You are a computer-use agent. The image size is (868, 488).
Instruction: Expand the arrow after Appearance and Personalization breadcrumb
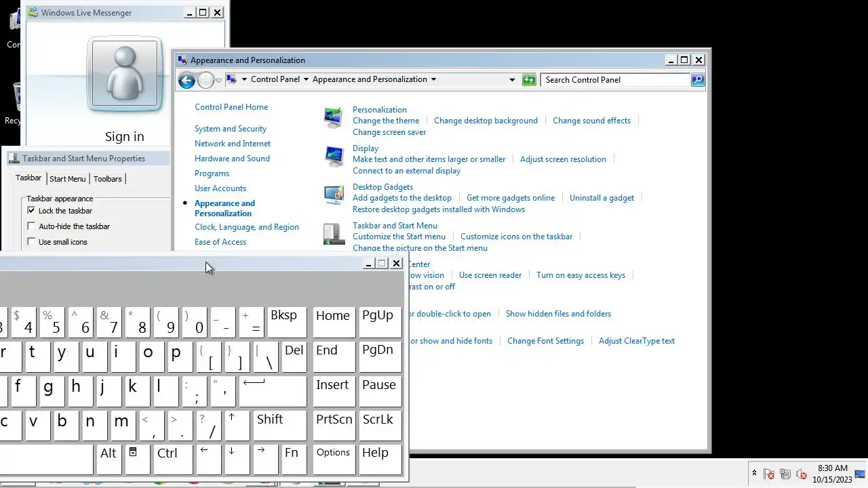point(433,79)
